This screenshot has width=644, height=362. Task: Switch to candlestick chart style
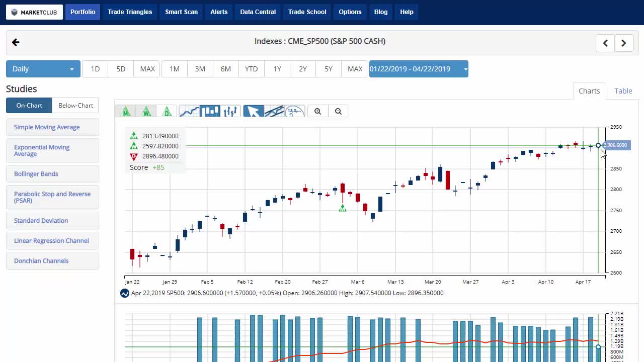(x=210, y=111)
